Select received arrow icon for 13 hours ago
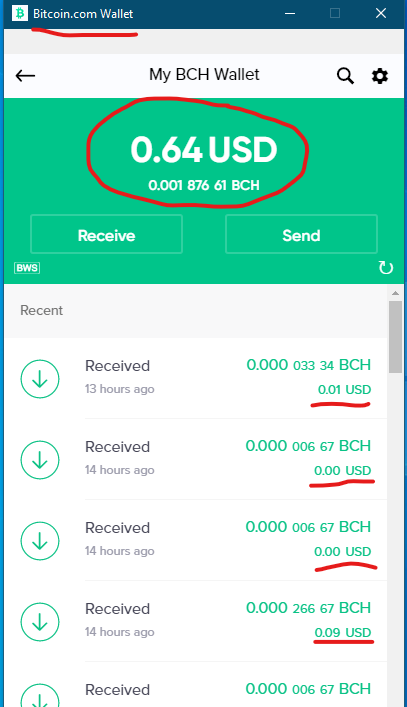Image resolution: width=407 pixels, height=707 pixels. point(40,378)
